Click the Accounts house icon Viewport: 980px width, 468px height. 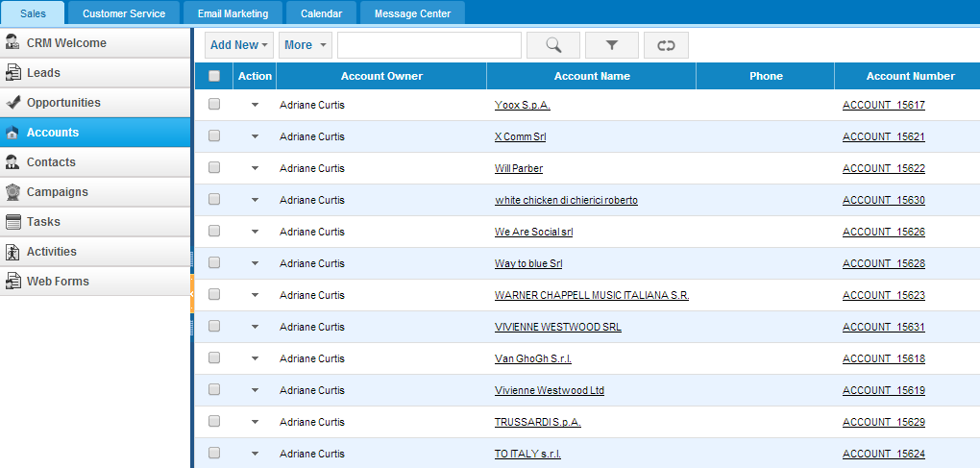pos(12,133)
